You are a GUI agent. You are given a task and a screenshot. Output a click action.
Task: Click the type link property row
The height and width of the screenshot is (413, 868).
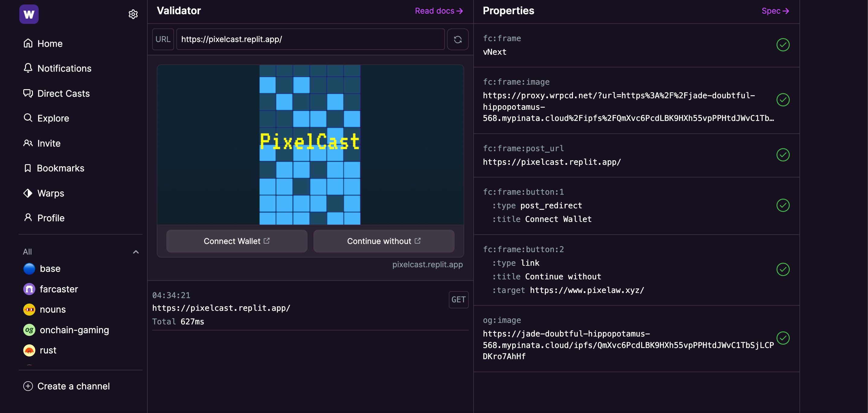point(516,263)
